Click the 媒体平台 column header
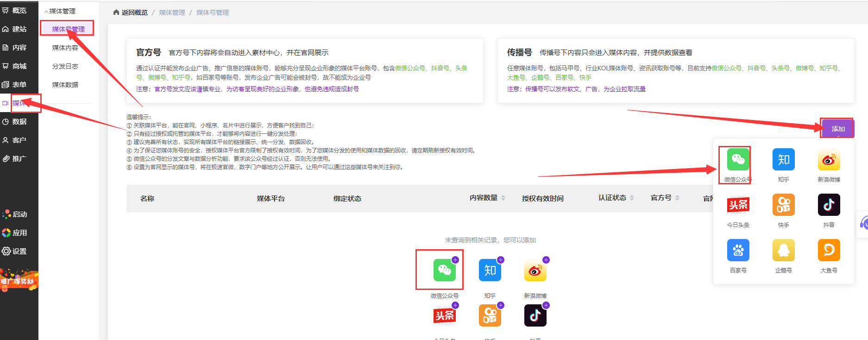 coord(270,198)
